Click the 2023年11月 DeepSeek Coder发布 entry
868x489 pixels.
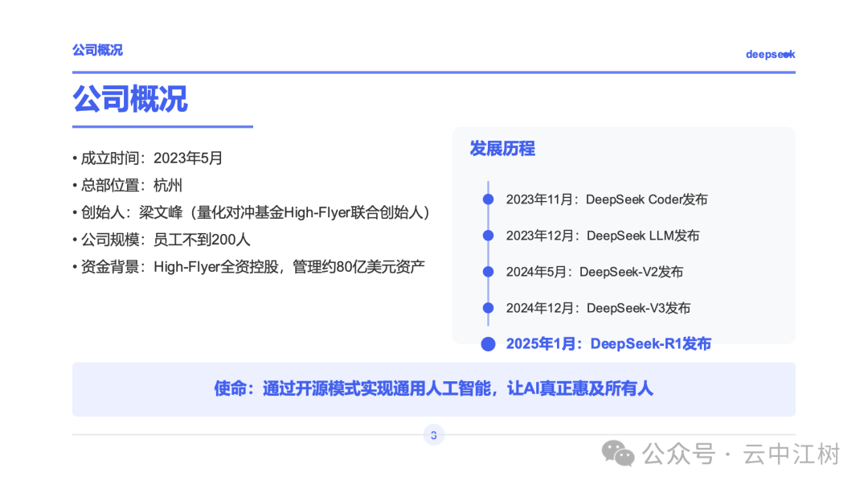[x=607, y=199]
